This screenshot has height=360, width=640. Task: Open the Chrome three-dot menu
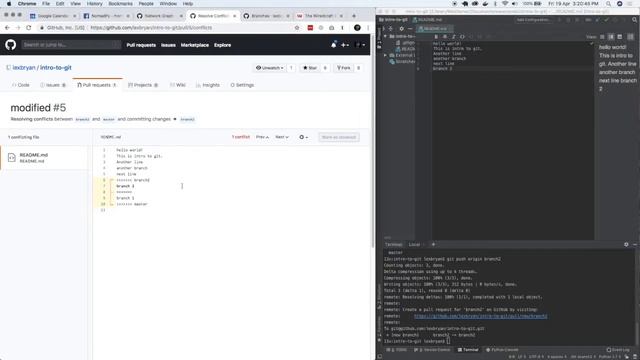(x=368, y=28)
